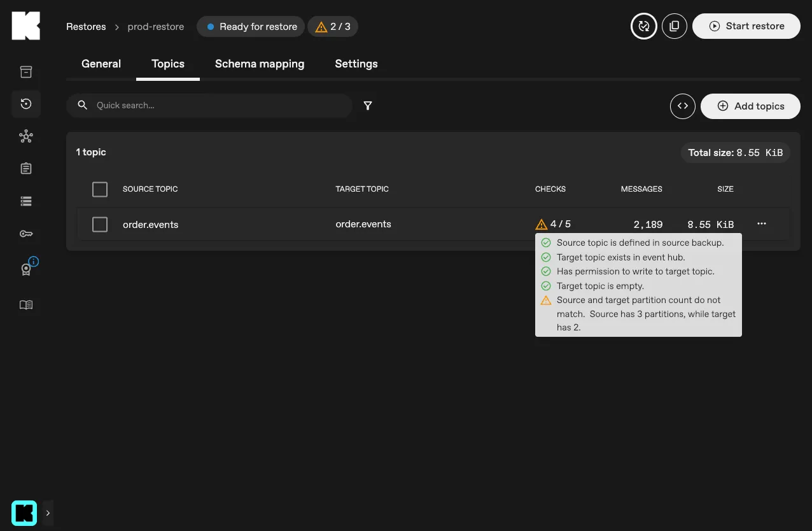The height and width of the screenshot is (531, 812).
Task: Open the Schema mapping tab
Action: 260,64
